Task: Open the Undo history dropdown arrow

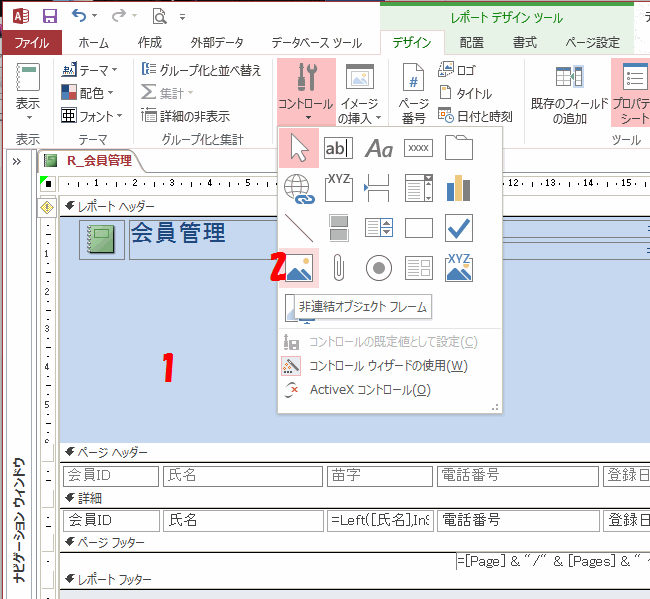Action: 95,16
